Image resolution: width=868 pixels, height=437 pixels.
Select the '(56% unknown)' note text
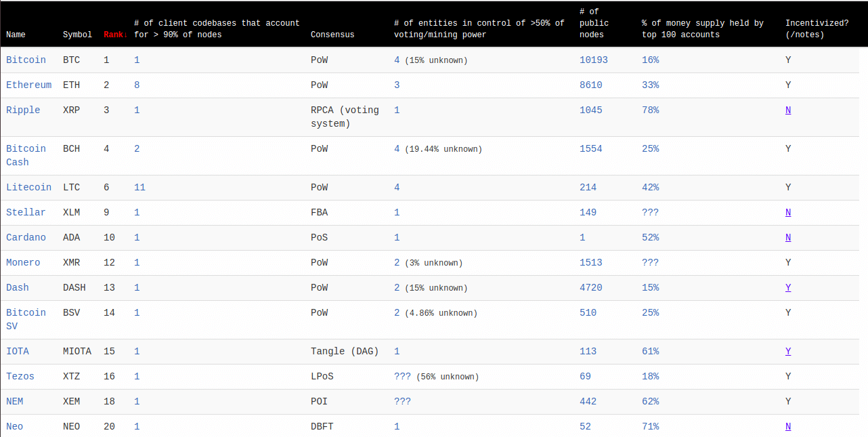(448, 376)
